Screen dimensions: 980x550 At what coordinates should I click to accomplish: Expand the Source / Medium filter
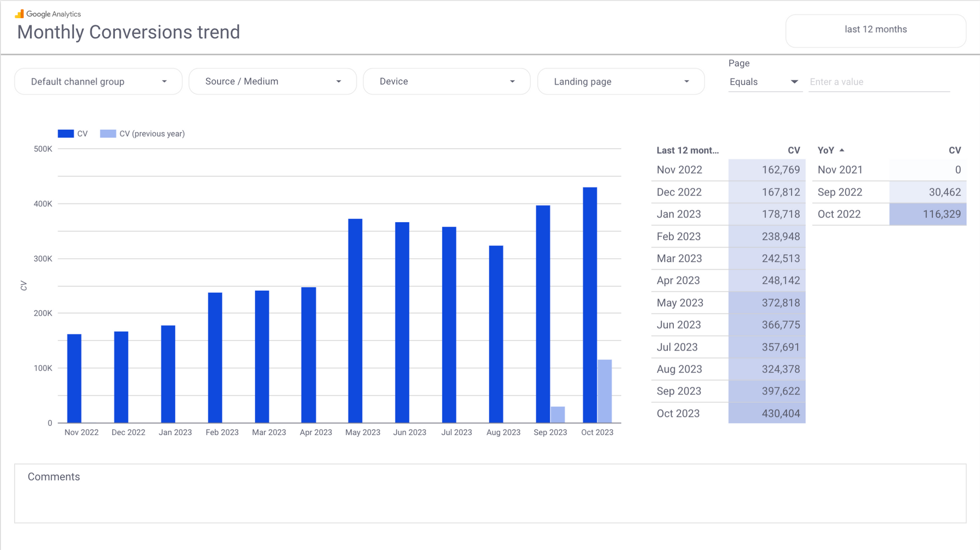click(x=272, y=82)
